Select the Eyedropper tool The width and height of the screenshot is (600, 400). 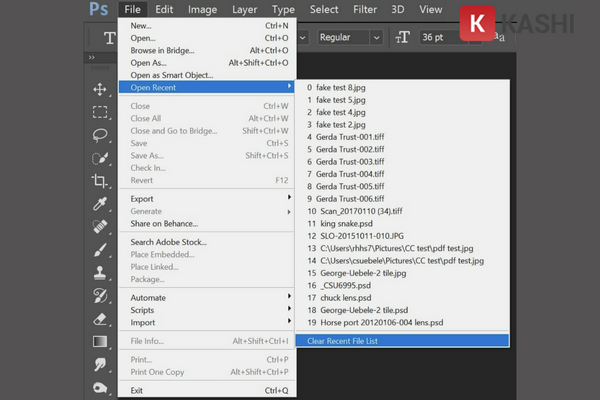pyautogui.click(x=100, y=203)
